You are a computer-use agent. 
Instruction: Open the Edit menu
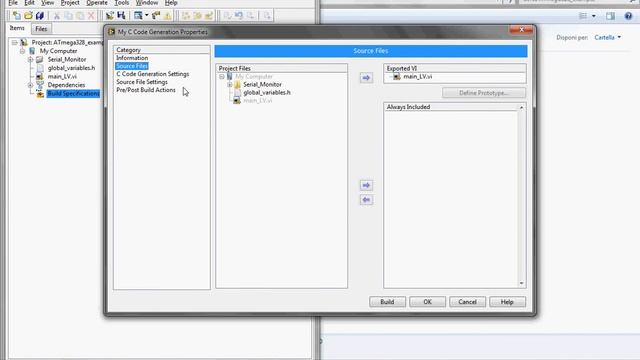point(29,3)
